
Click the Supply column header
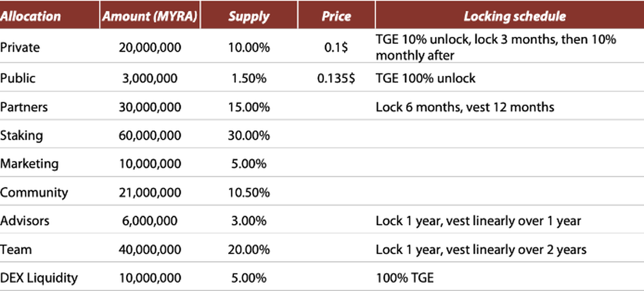pyautogui.click(x=248, y=16)
